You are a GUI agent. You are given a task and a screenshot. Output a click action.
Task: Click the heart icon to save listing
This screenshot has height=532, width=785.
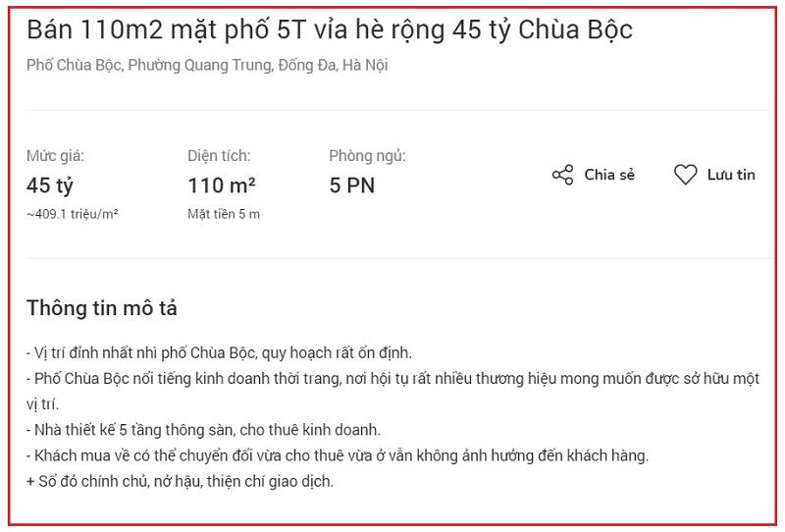[685, 176]
